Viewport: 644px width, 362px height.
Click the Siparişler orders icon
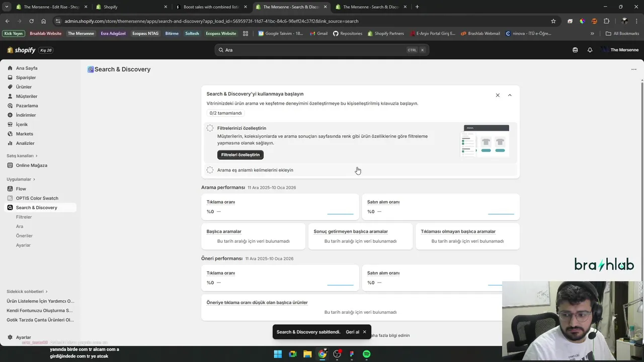click(10, 77)
